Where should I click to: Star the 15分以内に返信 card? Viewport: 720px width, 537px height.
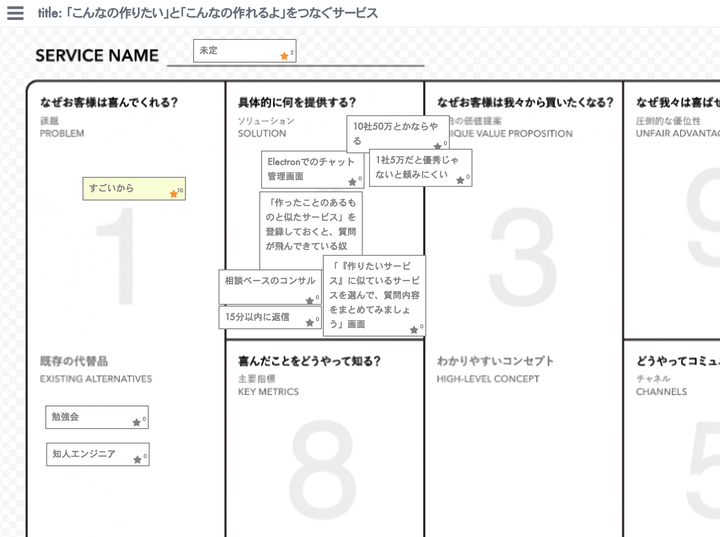point(309,322)
